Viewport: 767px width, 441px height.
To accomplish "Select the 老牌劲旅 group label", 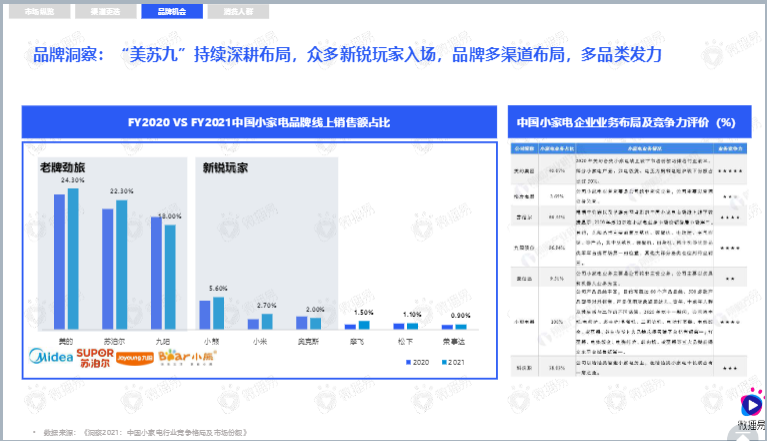I will [62, 167].
